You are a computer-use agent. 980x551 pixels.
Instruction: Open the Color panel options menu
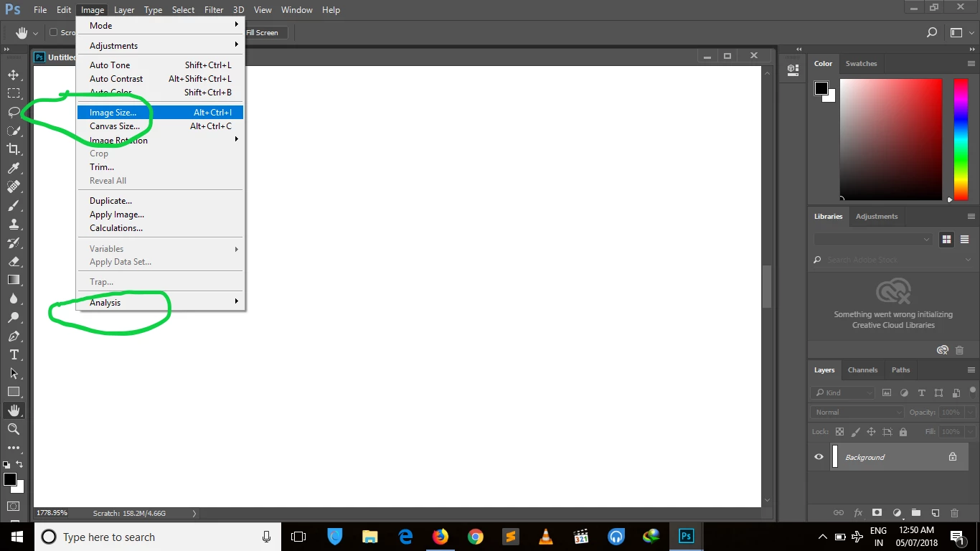point(971,64)
